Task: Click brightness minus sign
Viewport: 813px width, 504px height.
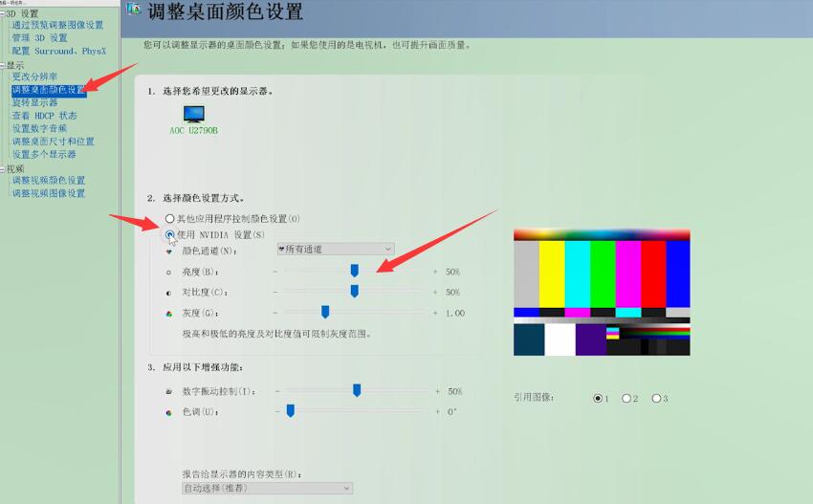Action: [275, 272]
